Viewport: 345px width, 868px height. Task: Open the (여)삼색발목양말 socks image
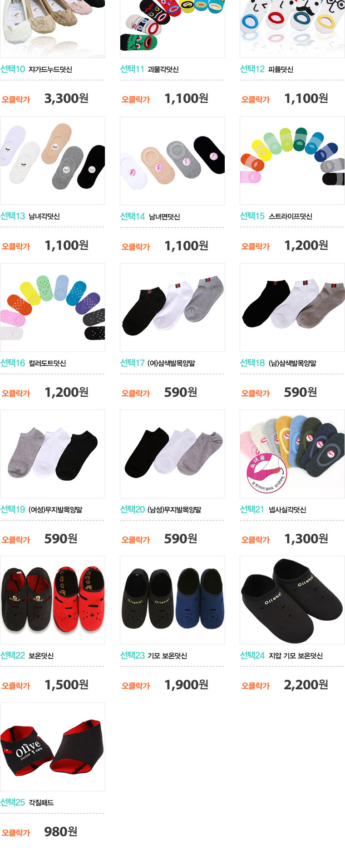coord(172,307)
